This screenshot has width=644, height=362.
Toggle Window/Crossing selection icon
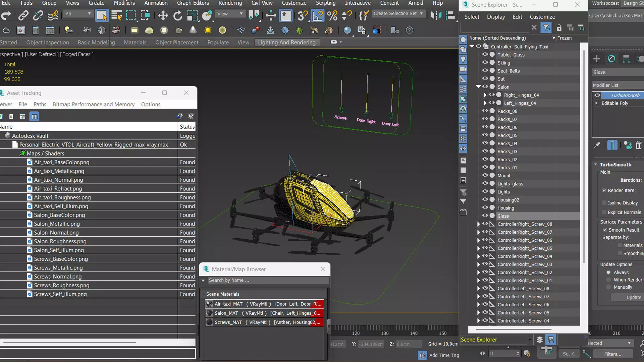click(x=145, y=15)
